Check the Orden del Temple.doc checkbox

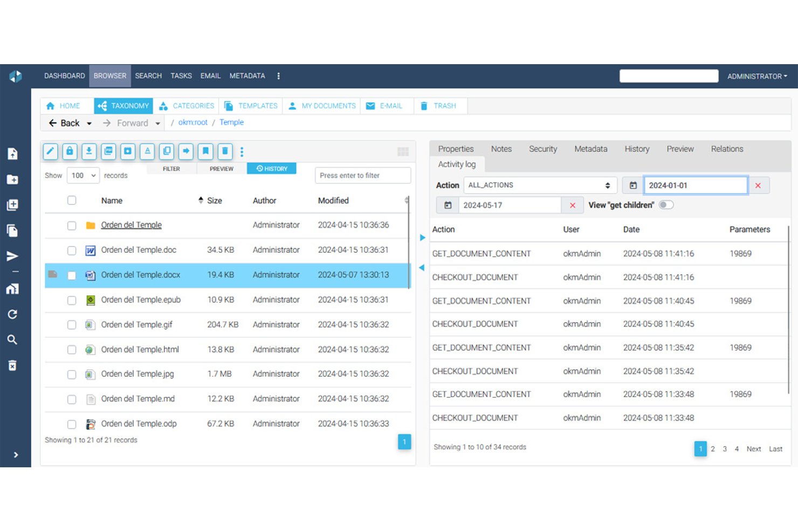72,251
